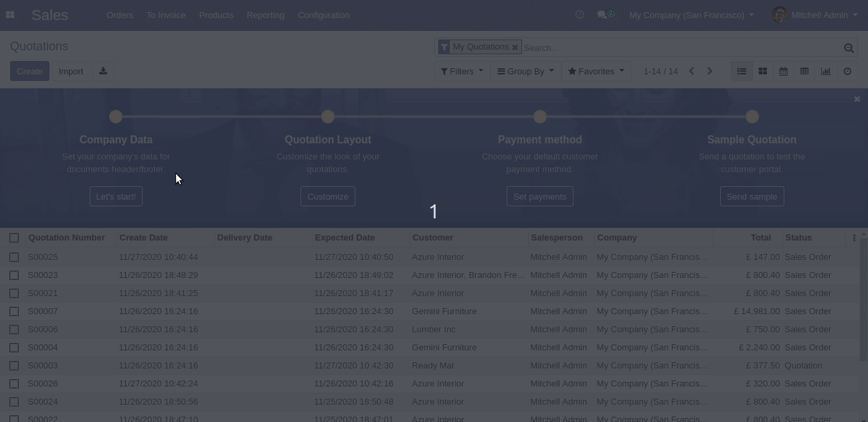Toggle select-all checkbox in header
868x422 pixels.
(14, 238)
